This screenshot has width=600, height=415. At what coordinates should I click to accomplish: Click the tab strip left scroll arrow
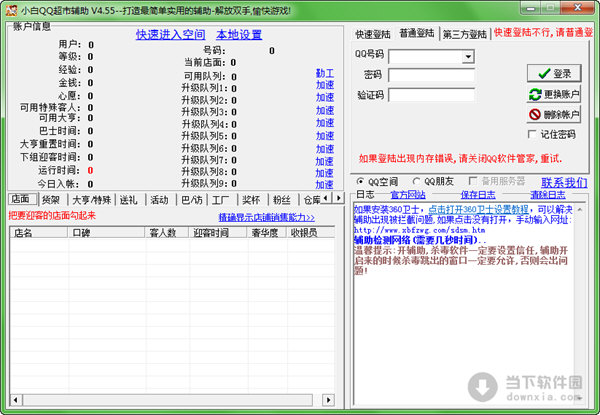[x=326, y=198]
